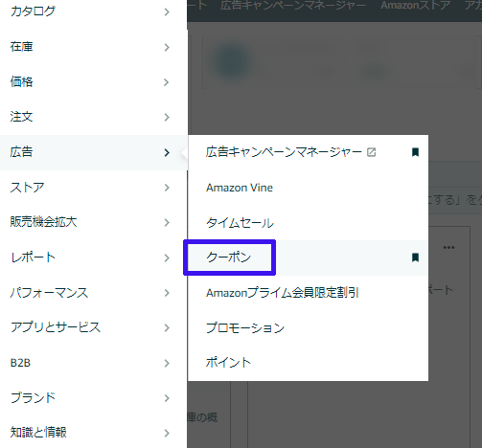Expand chevron next to パフォーマンス

point(167,293)
